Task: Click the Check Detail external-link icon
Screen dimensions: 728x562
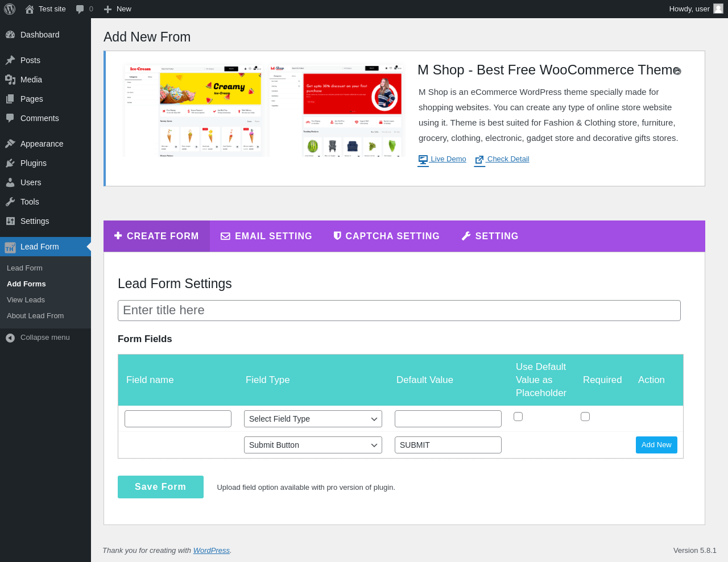Action: (479, 160)
